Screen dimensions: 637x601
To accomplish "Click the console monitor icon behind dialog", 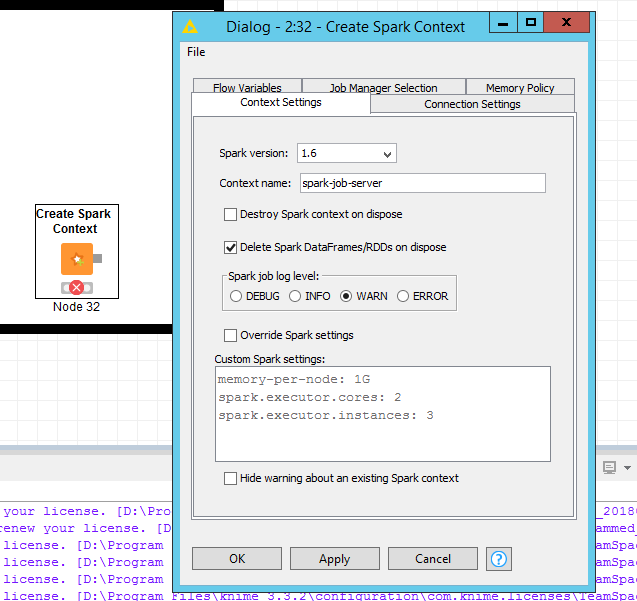I will 609,468.
